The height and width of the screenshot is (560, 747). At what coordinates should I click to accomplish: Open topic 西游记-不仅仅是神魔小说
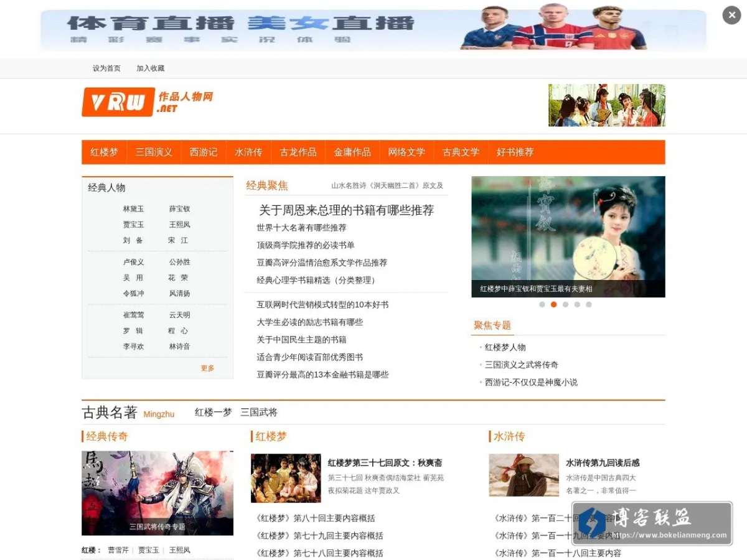(x=531, y=382)
